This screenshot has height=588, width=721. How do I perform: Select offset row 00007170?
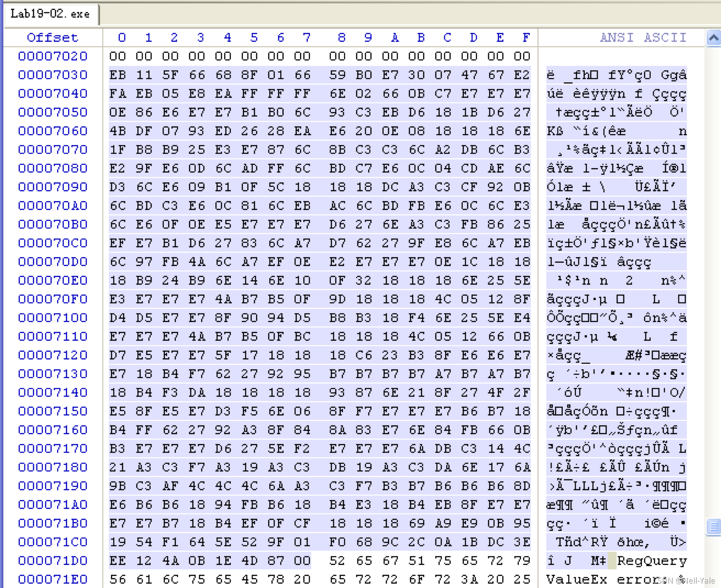tap(53, 449)
